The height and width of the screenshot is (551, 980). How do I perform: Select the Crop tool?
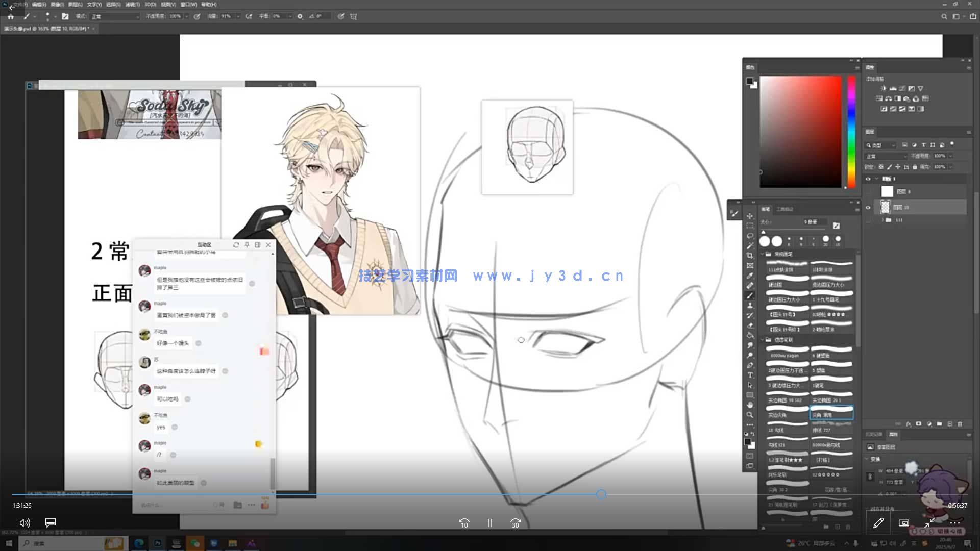[x=750, y=256]
